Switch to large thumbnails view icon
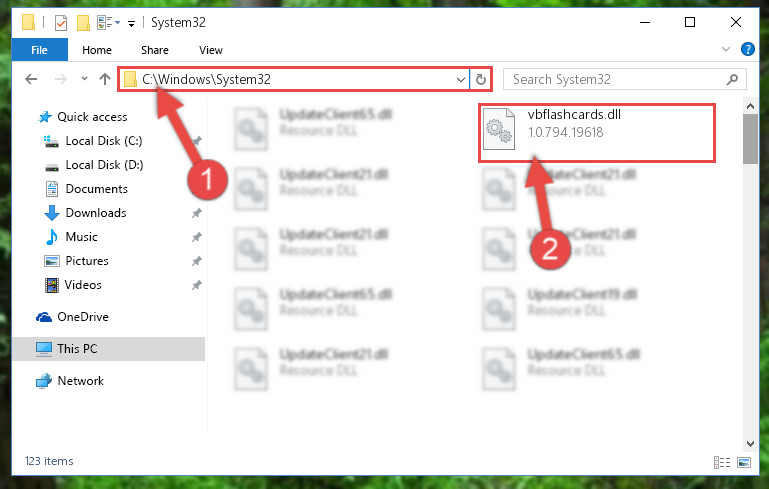This screenshot has height=489, width=769. point(743,462)
